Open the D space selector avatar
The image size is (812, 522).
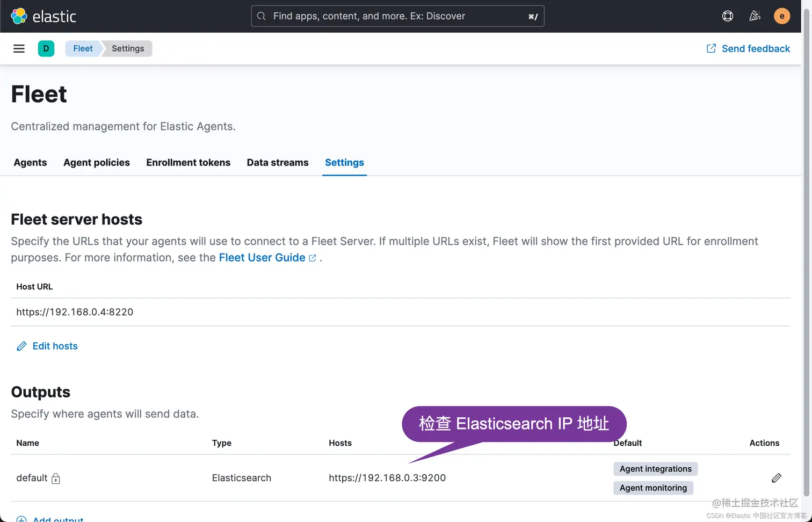46,48
